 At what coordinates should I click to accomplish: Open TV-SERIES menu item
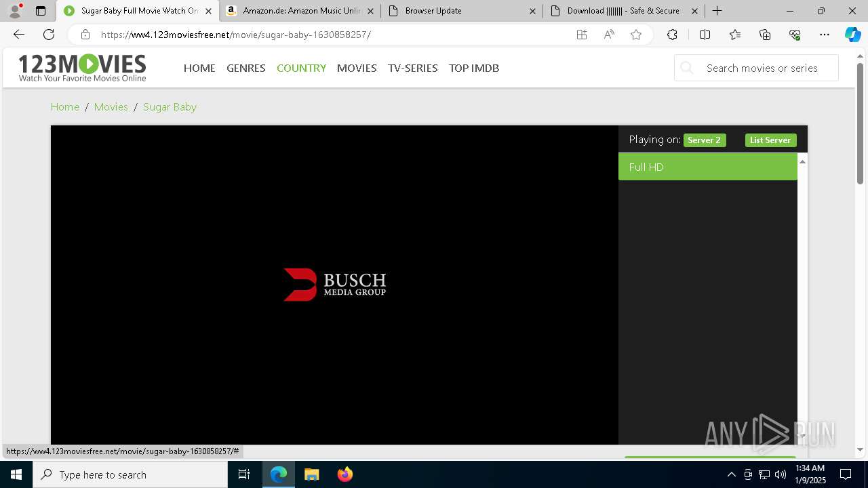(413, 68)
